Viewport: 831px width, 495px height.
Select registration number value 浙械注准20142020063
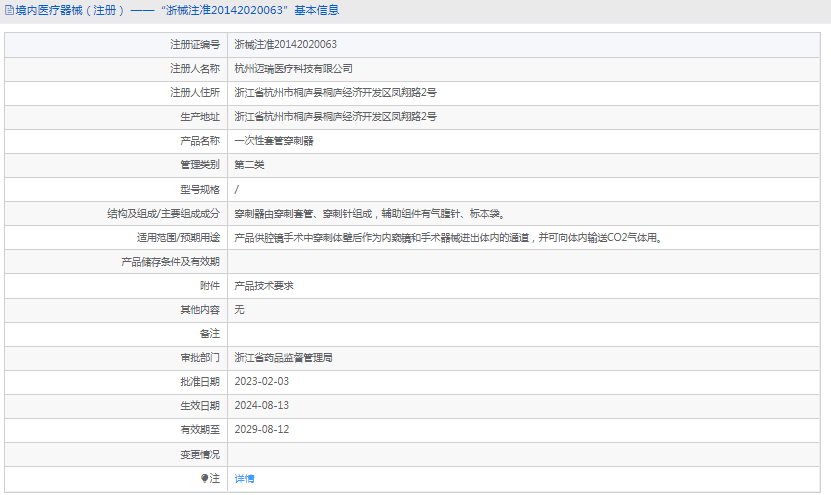point(286,45)
